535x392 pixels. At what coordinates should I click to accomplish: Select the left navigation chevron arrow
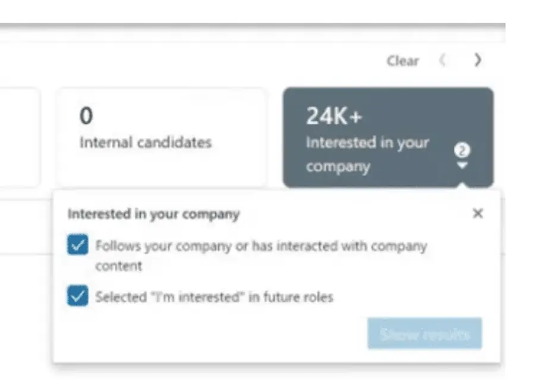[442, 61]
